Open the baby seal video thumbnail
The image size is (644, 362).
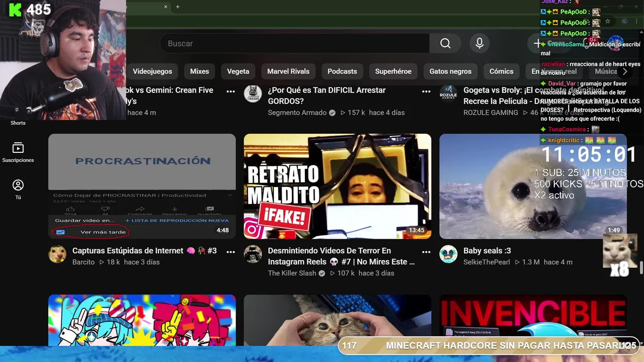[533, 186]
